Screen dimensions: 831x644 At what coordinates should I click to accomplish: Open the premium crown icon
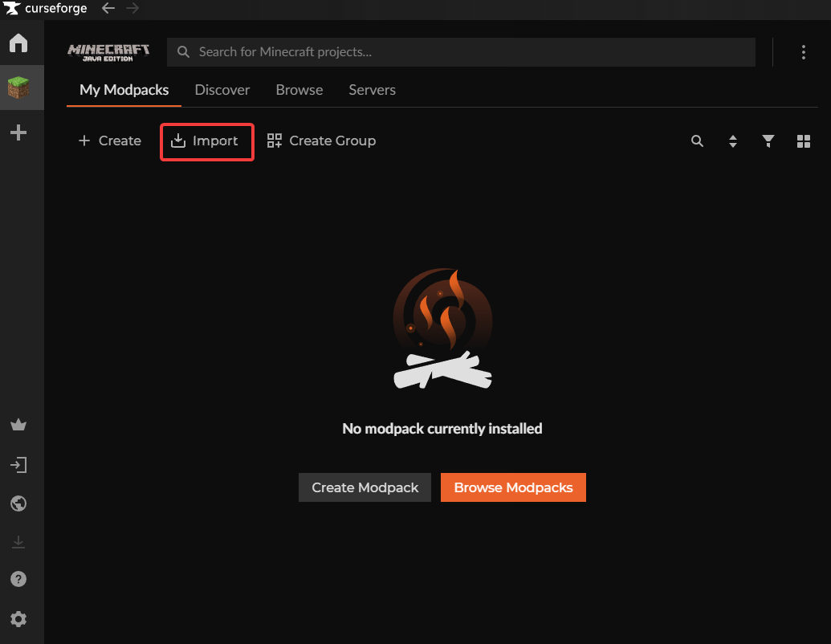click(18, 425)
